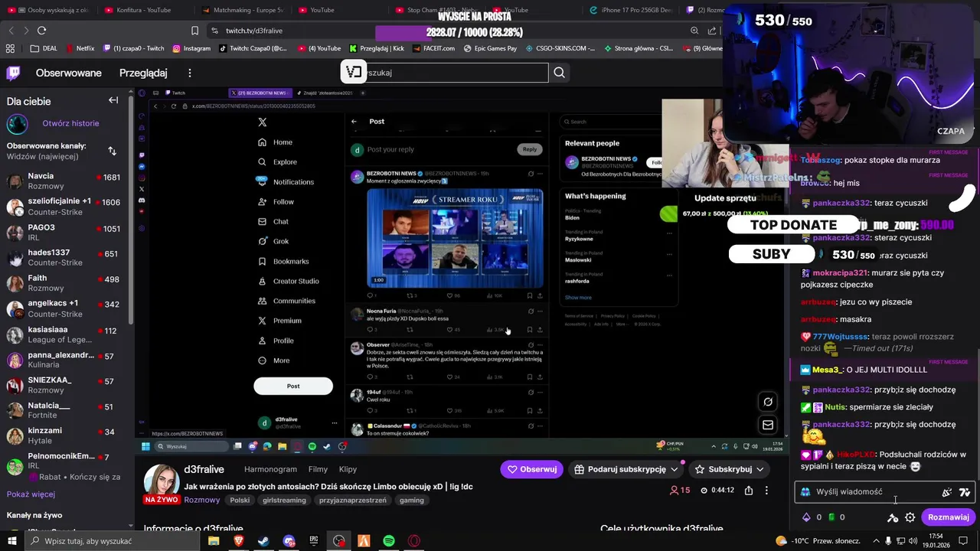This screenshot has height=551, width=980.
Task: Follow the channel with the Obserwuj button
Action: (x=532, y=469)
